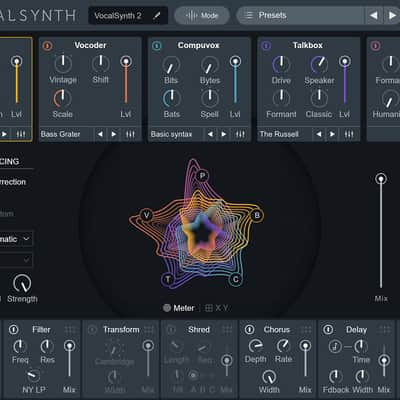This screenshot has width=400, height=400.
Task: Click the Talkbox Drive knob
Action: click(281, 65)
